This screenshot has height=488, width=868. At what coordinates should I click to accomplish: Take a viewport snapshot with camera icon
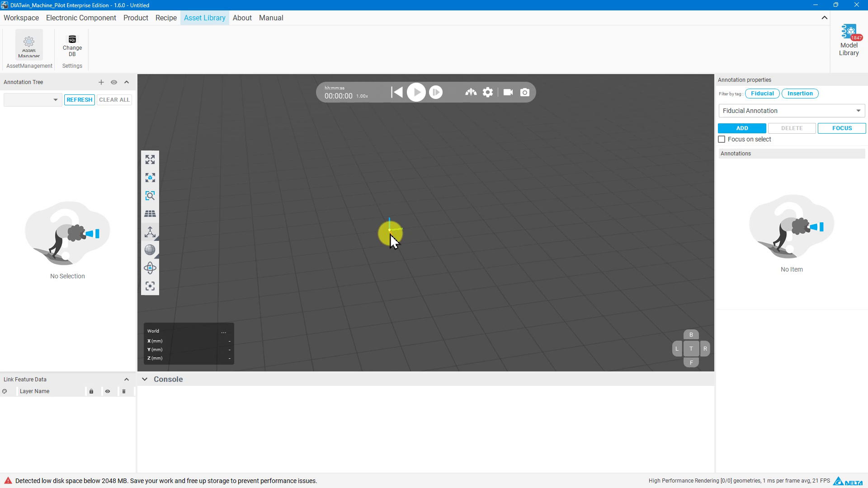coord(525,93)
